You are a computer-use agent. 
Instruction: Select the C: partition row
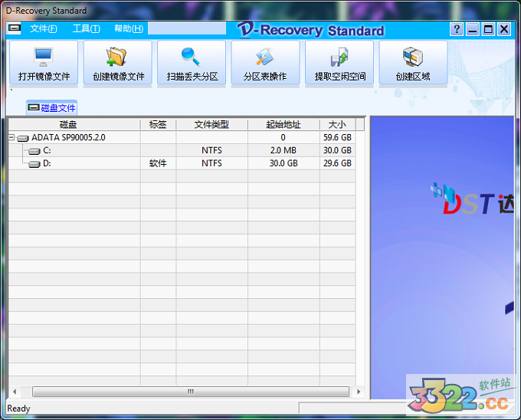(x=182, y=150)
